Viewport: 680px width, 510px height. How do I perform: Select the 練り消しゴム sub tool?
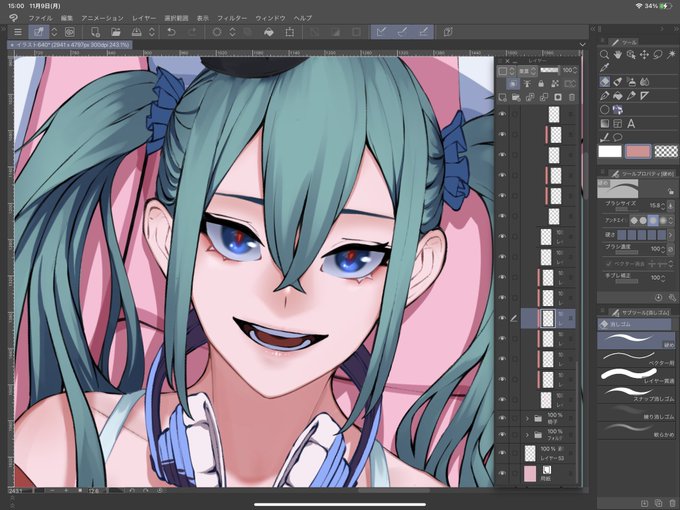[636, 412]
